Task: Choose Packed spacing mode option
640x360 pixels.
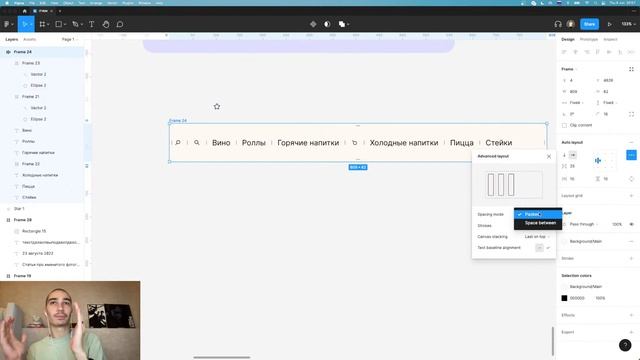Action: (538, 214)
